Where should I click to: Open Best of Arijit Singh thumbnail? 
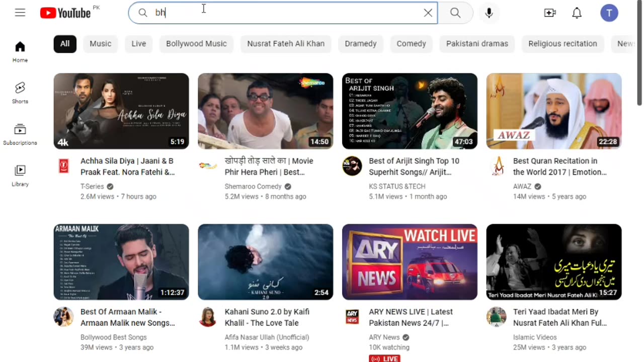pyautogui.click(x=410, y=111)
